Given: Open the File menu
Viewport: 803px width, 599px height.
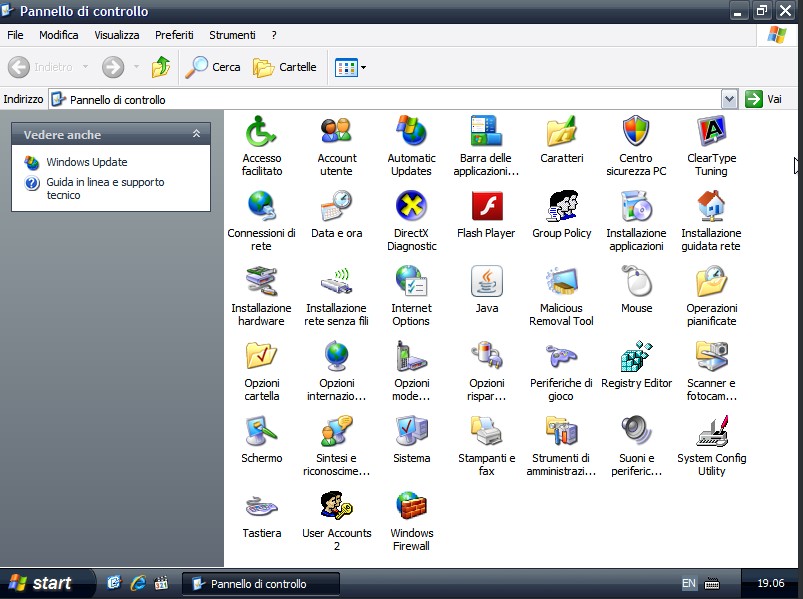Looking at the screenshot, I should click(15, 35).
